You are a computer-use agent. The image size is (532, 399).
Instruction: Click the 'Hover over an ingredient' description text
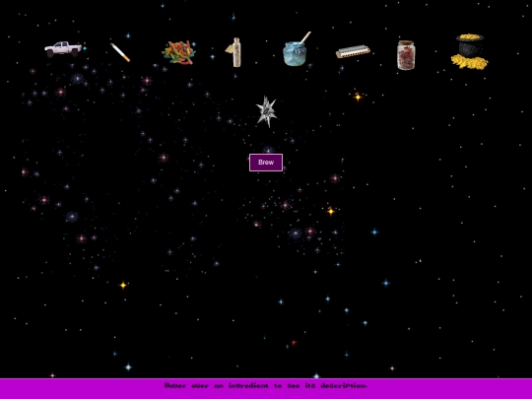pyautogui.click(x=265, y=386)
